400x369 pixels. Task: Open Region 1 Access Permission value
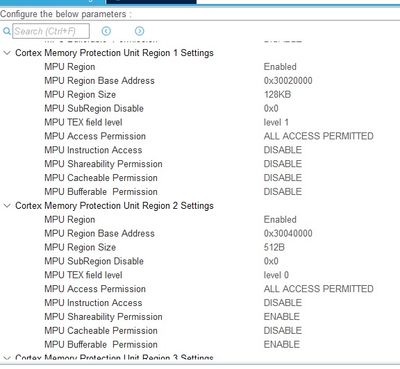click(318, 136)
